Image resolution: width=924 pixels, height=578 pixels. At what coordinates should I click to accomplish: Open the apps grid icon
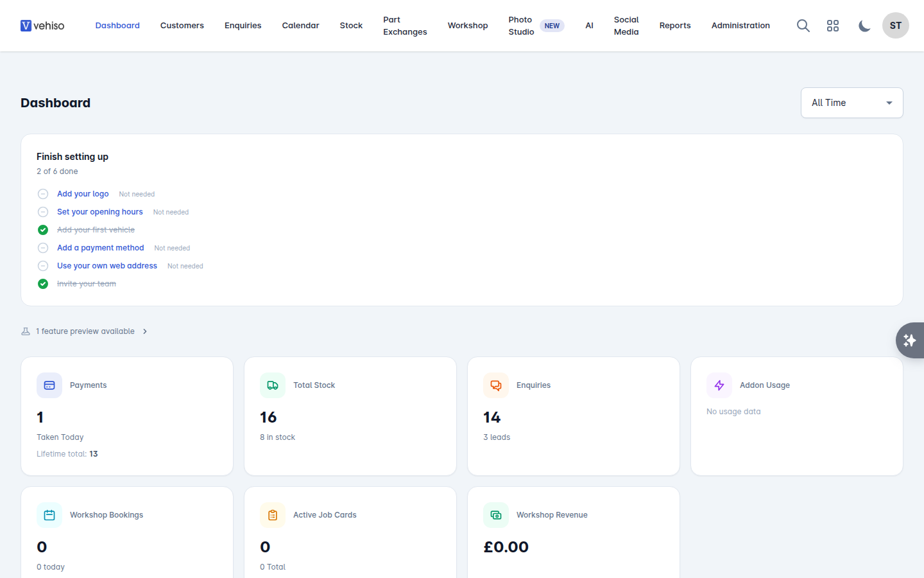pyautogui.click(x=833, y=26)
